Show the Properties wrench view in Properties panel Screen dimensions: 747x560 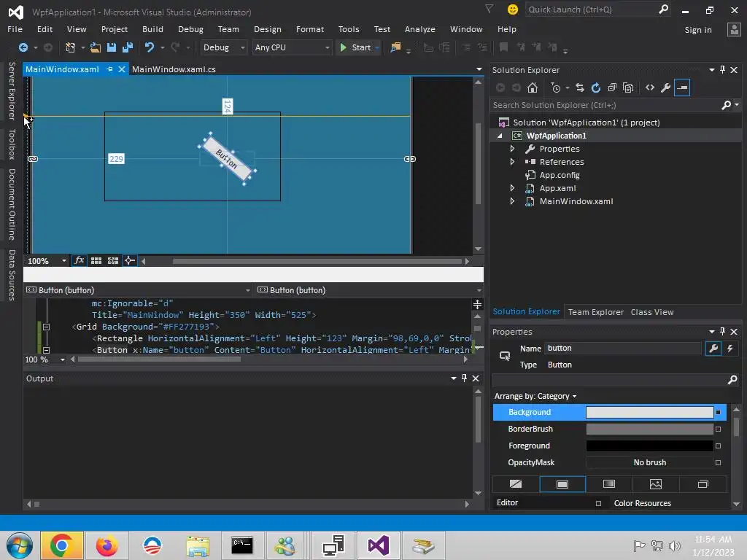pos(713,349)
